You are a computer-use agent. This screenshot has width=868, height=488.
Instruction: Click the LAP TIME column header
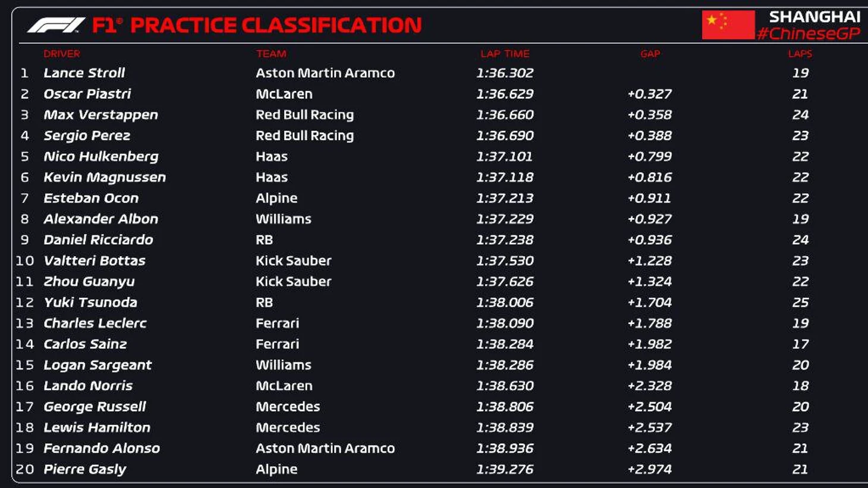(505, 53)
